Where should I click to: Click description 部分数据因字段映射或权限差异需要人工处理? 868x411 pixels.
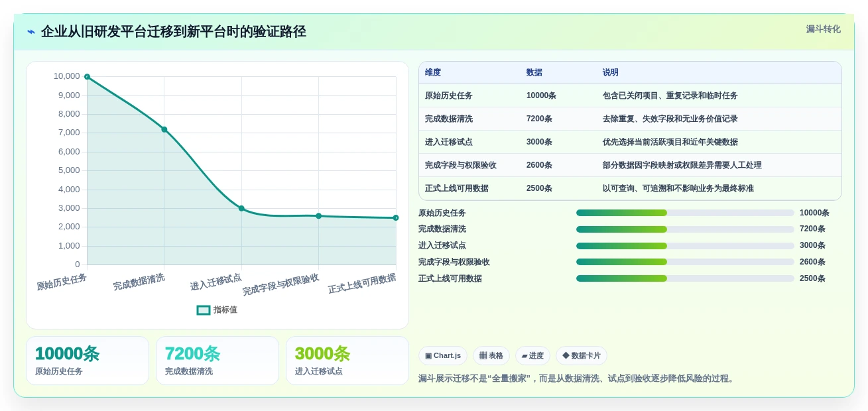[682, 165]
